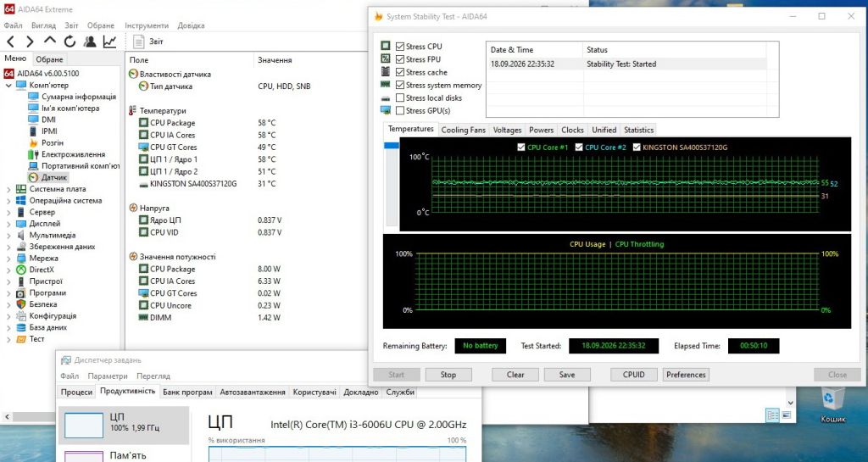Click the Stress system memory RAM icon
This screenshot has width=868, height=462.
tap(386, 85)
